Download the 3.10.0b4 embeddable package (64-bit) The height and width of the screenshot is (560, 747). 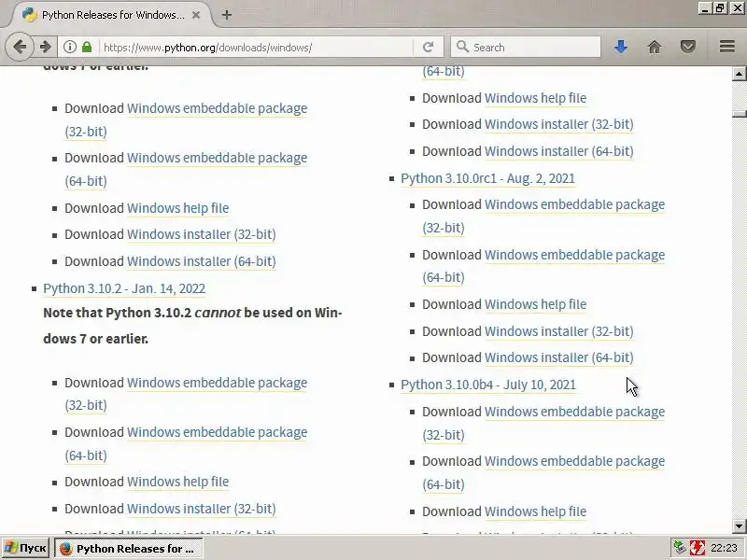click(x=574, y=461)
